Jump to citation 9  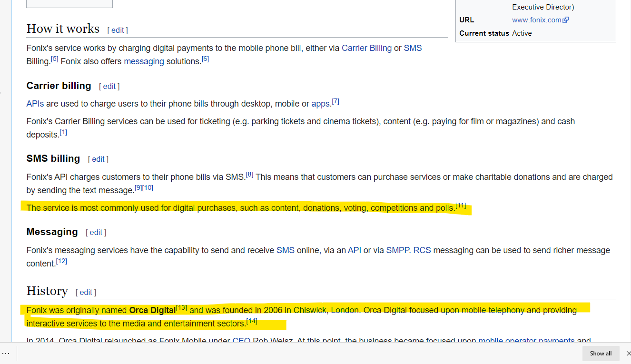[x=138, y=188]
